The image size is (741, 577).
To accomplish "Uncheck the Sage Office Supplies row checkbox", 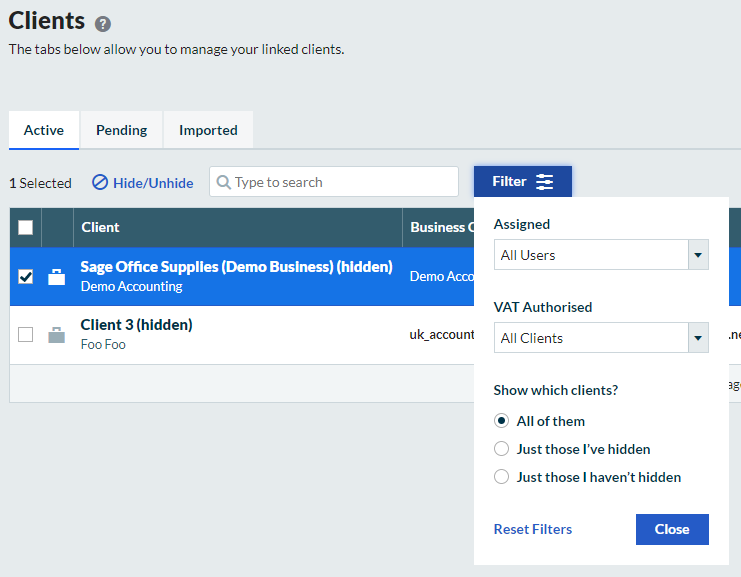I will point(26,277).
